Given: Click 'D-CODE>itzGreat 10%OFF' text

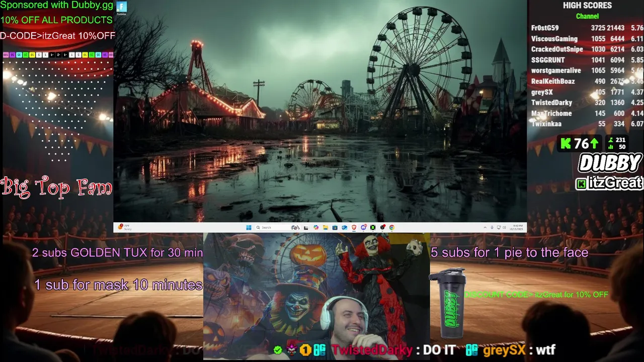Looking at the screenshot, I should pyautogui.click(x=57, y=36).
